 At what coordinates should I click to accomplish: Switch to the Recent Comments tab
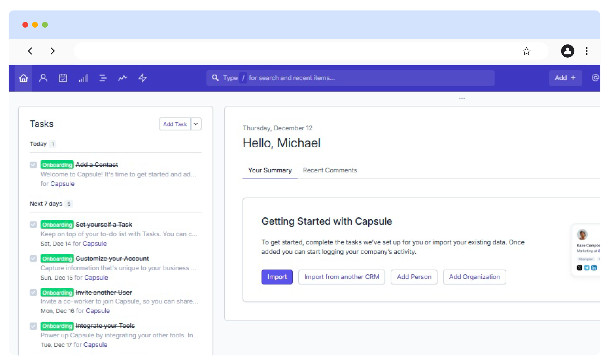[330, 170]
